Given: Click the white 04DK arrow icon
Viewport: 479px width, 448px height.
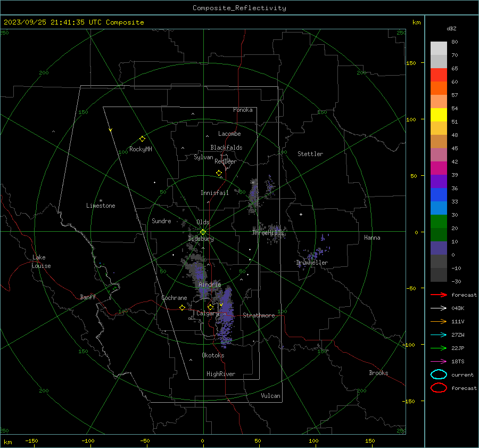Looking at the screenshot, I should [x=439, y=308].
